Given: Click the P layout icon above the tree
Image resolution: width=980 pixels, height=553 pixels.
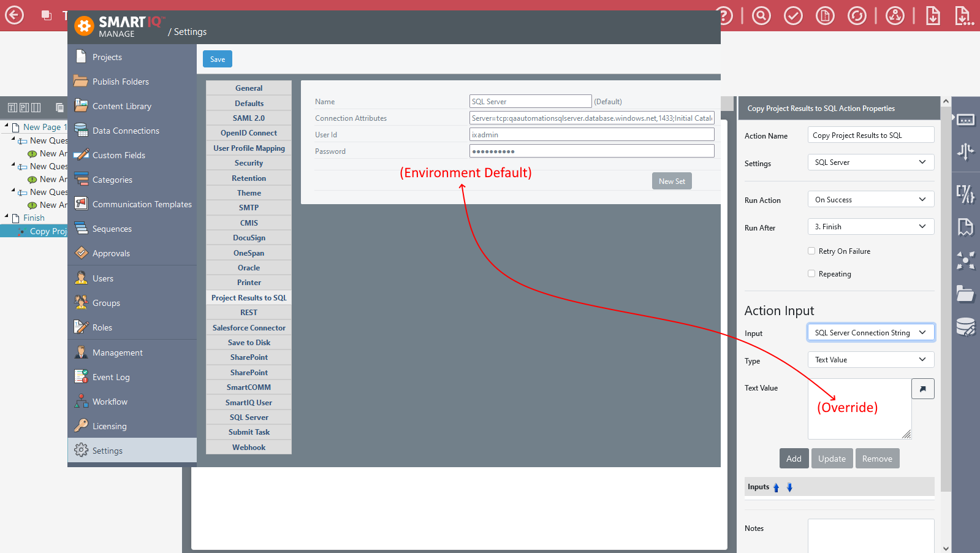Looking at the screenshot, I should [x=24, y=108].
